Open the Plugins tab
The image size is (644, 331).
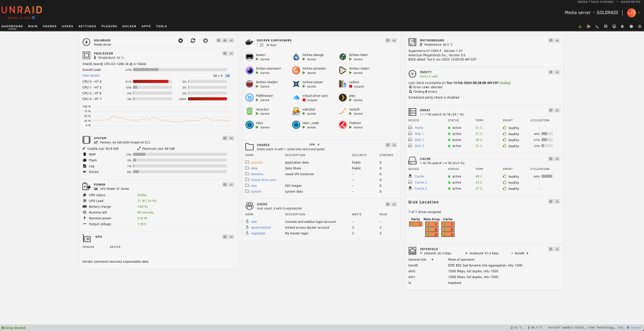(109, 26)
